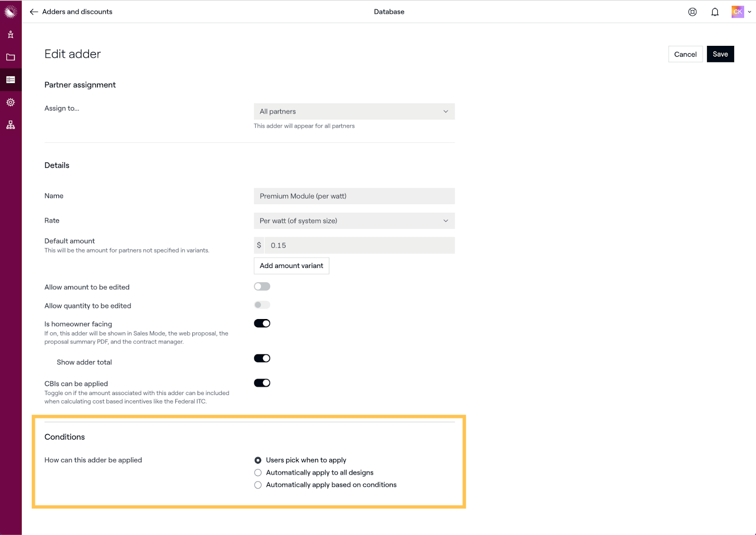Open the notifications bell
Image resolution: width=756 pixels, height=535 pixels.
[x=715, y=12]
